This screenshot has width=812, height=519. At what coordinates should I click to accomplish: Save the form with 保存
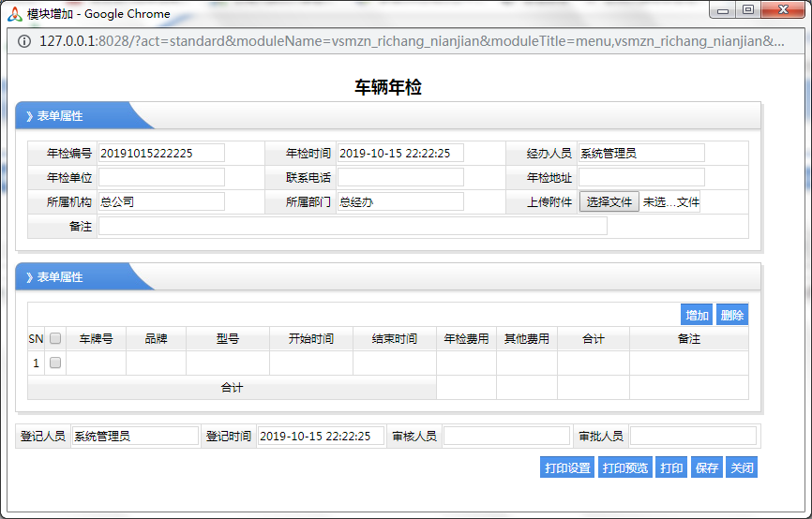706,467
